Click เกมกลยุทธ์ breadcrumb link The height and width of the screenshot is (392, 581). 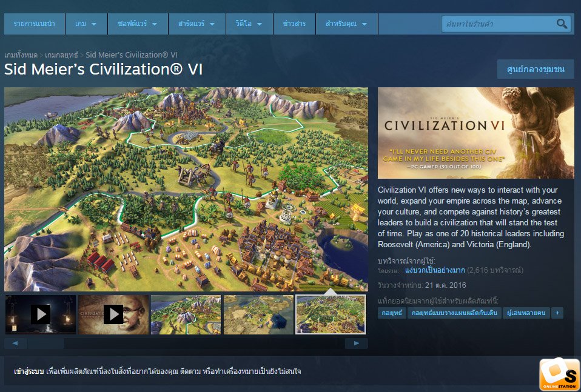tap(61, 55)
